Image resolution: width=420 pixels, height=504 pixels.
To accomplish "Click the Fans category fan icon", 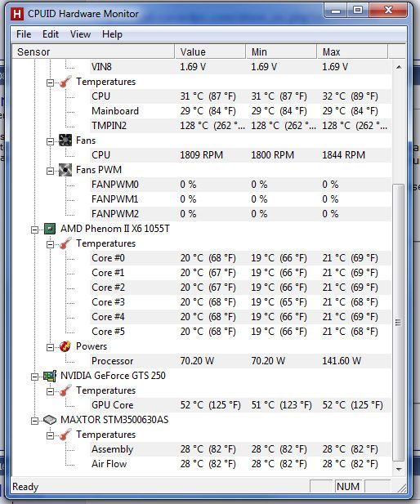I will (x=65, y=140).
